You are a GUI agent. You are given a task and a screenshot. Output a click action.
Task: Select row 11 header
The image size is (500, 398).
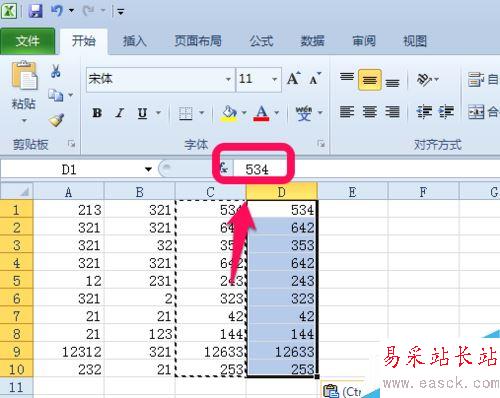[x=16, y=387]
